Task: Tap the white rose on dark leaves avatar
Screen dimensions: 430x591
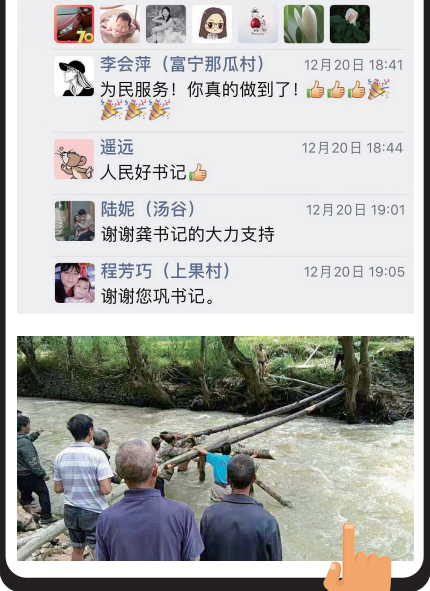Action: (350, 24)
